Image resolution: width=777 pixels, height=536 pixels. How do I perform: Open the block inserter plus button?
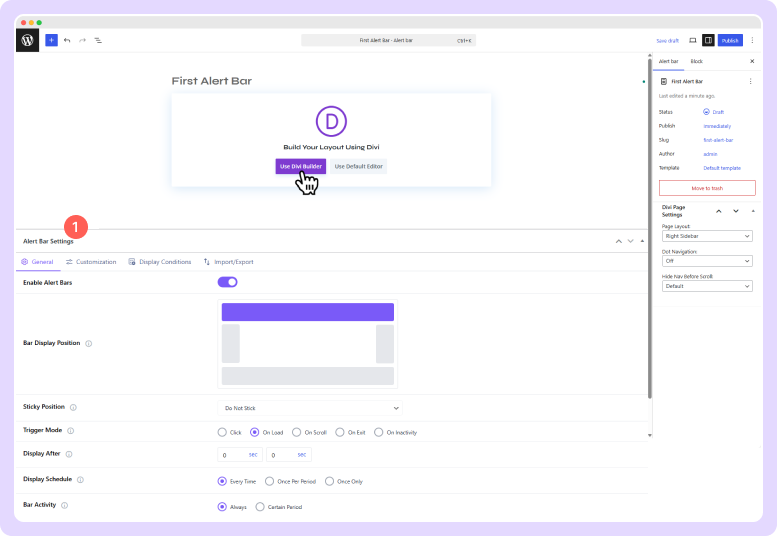(51, 40)
